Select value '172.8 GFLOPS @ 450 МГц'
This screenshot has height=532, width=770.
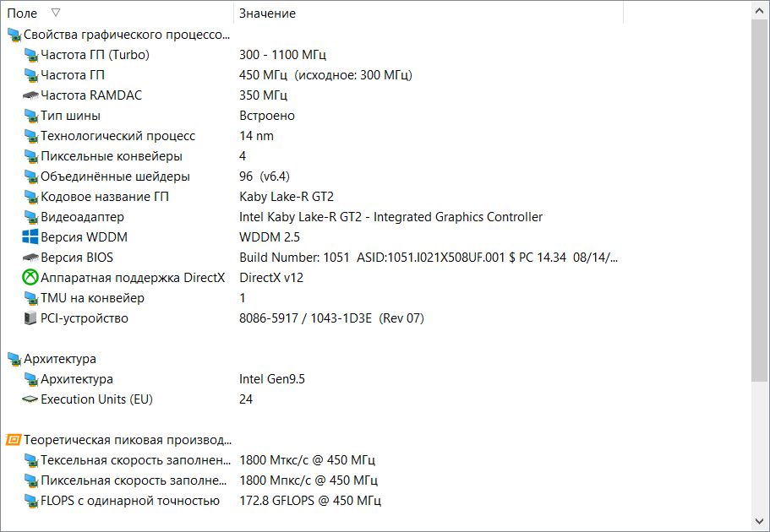pyautogui.click(x=310, y=501)
